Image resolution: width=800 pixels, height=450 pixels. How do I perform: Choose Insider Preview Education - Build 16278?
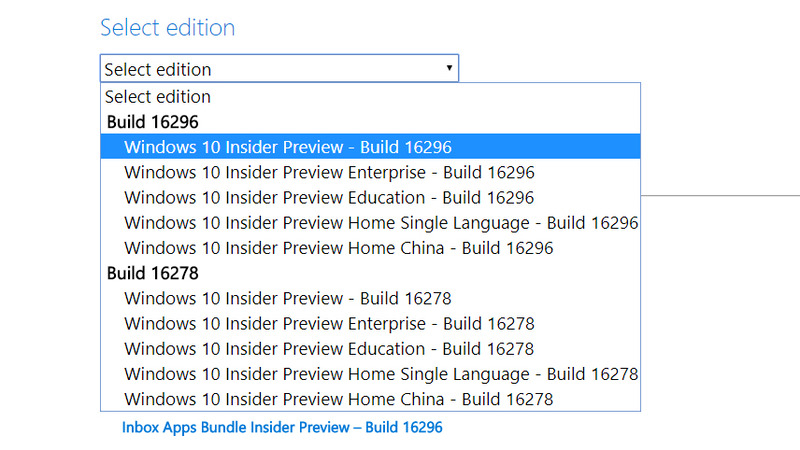[329, 348]
